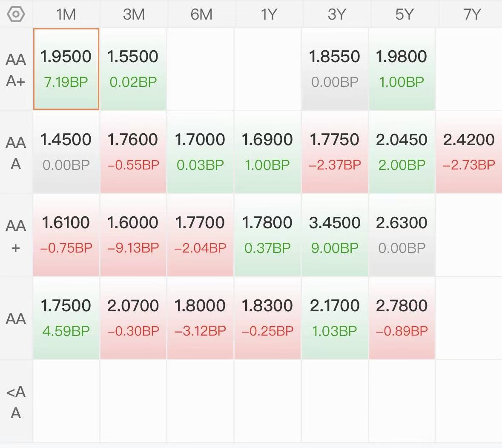Open the AAA 6M cell 1.7000
Screen dimensions: 502x448
(x=201, y=152)
